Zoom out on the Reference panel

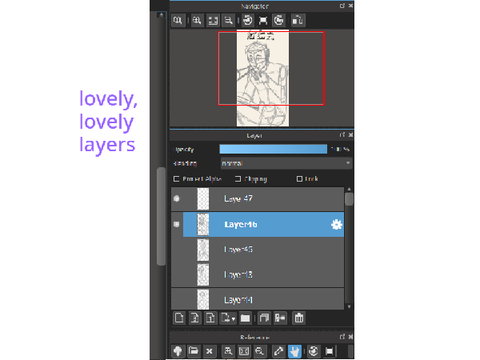(260, 351)
